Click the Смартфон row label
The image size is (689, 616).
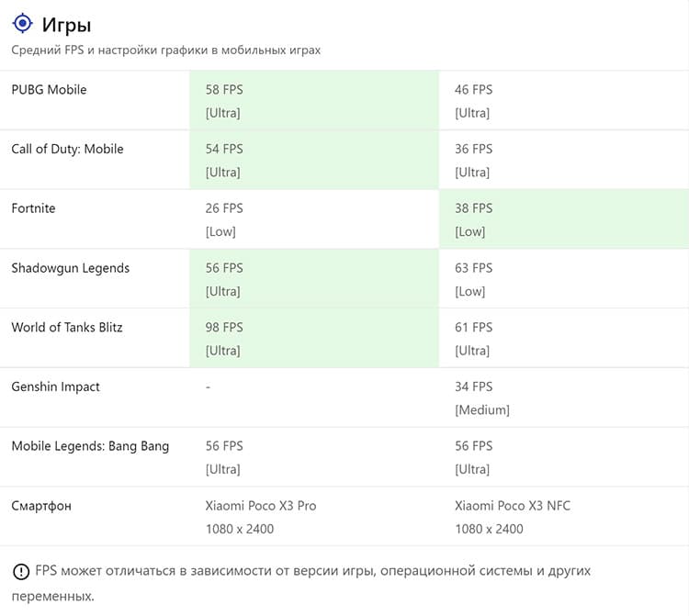41,506
